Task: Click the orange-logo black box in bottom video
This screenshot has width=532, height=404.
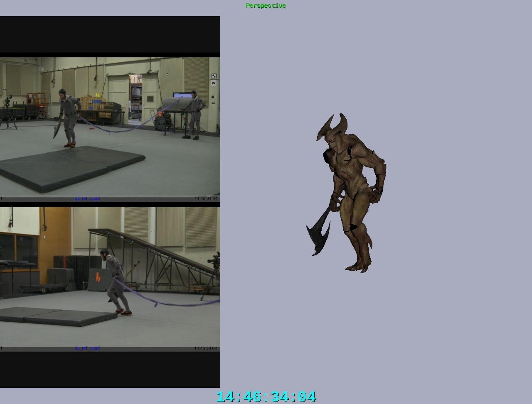Action: (x=99, y=279)
